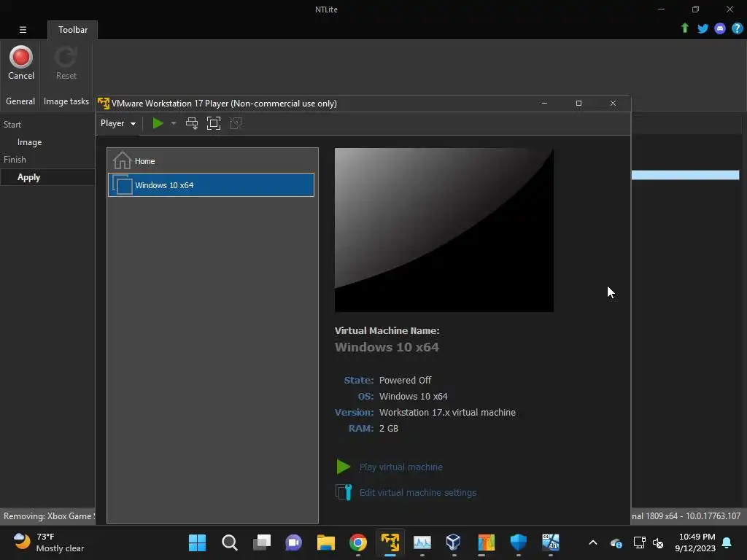Image resolution: width=747 pixels, height=560 pixels.
Task: Open NTLite Twitter link icon
Action: click(x=703, y=28)
